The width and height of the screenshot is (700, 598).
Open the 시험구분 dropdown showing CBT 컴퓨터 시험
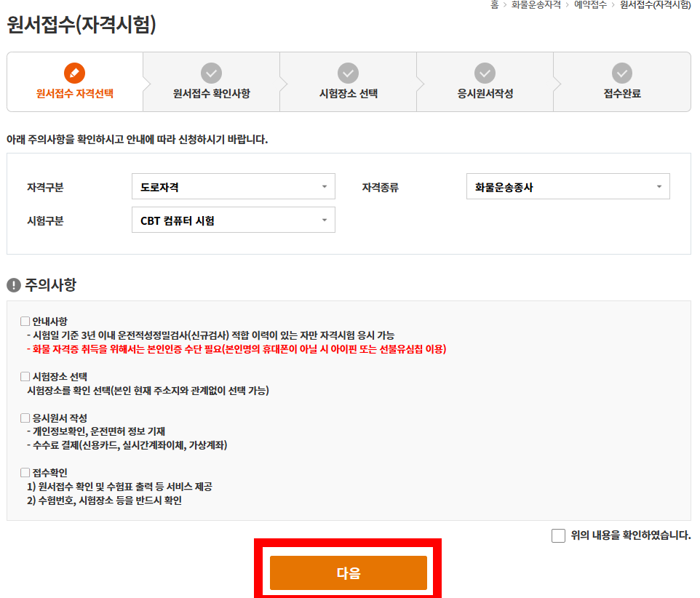pyautogui.click(x=234, y=220)
